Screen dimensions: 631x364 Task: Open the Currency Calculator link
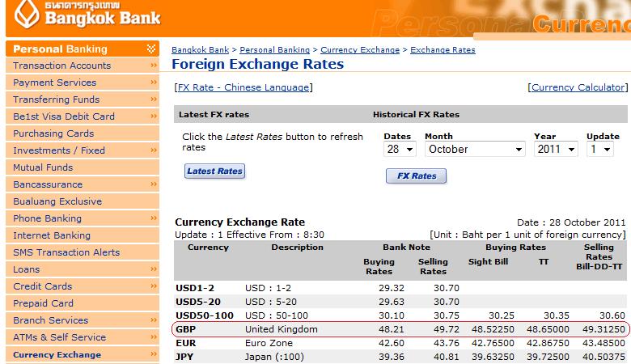point(578,87)
